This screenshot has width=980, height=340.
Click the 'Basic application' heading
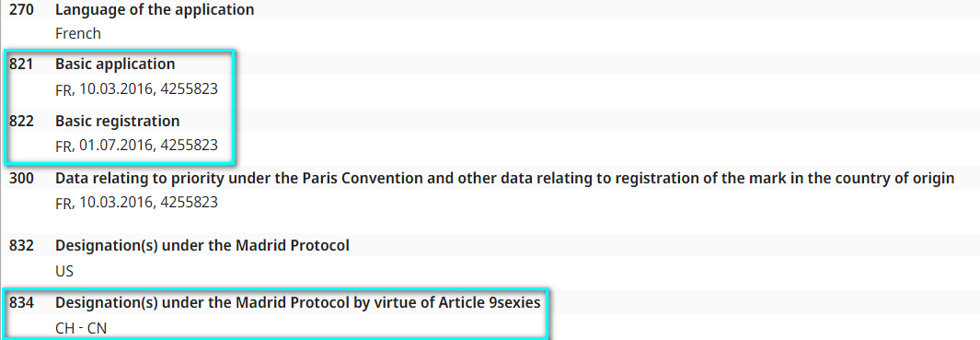coord(115,64)
